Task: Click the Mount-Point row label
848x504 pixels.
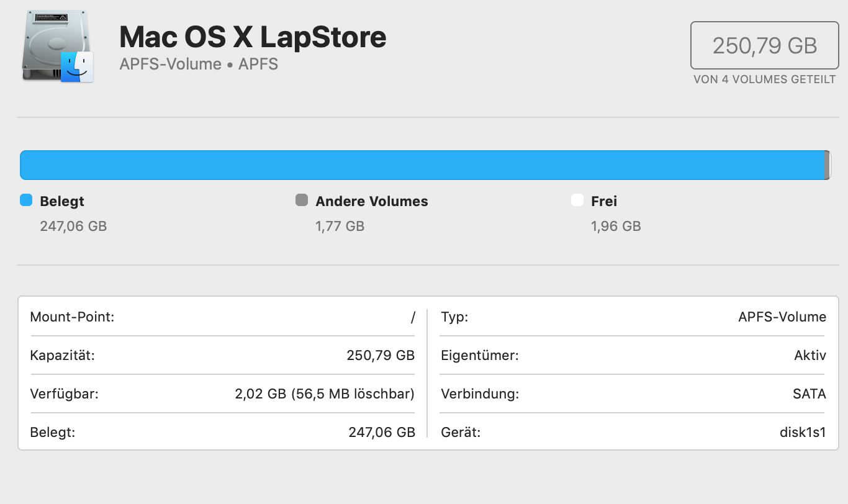Action: [72, 317]
